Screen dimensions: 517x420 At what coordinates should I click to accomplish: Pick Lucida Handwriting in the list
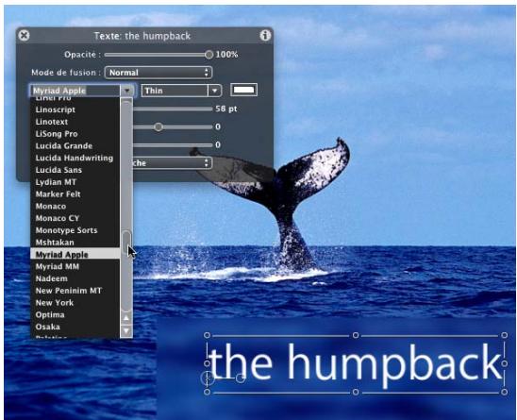click(75, 158)
